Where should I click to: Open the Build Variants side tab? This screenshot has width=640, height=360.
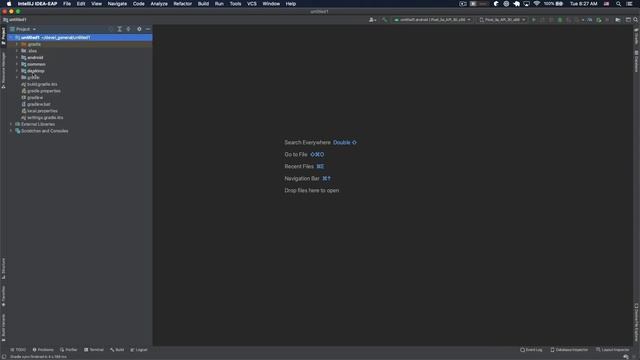(3, 328)
